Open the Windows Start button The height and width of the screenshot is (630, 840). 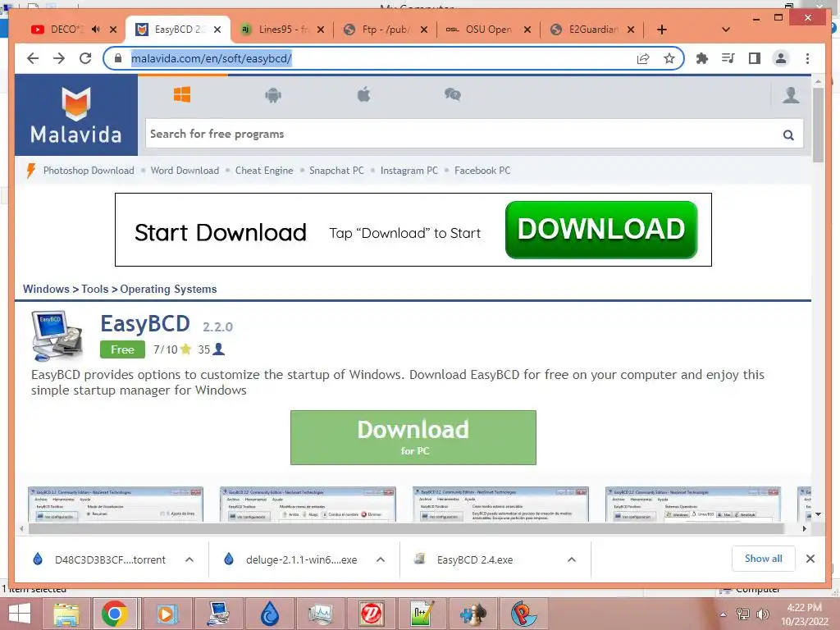click(x=20, y=614)
